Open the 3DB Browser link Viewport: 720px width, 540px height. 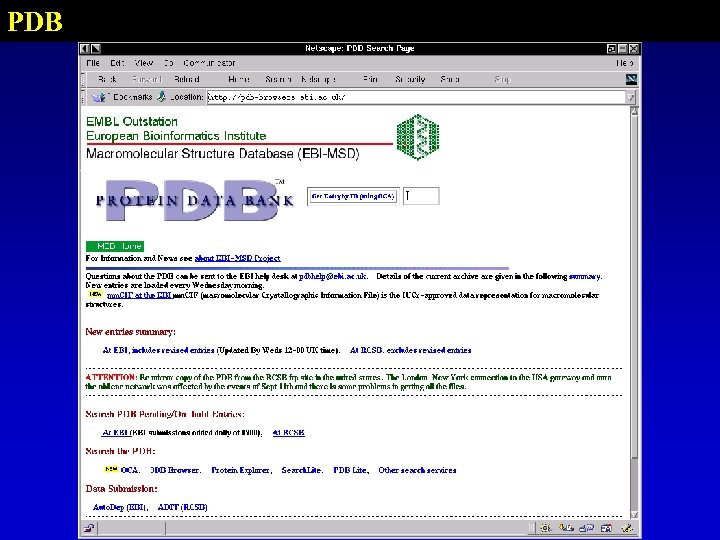pyautogui.click(x=175, y=470)
